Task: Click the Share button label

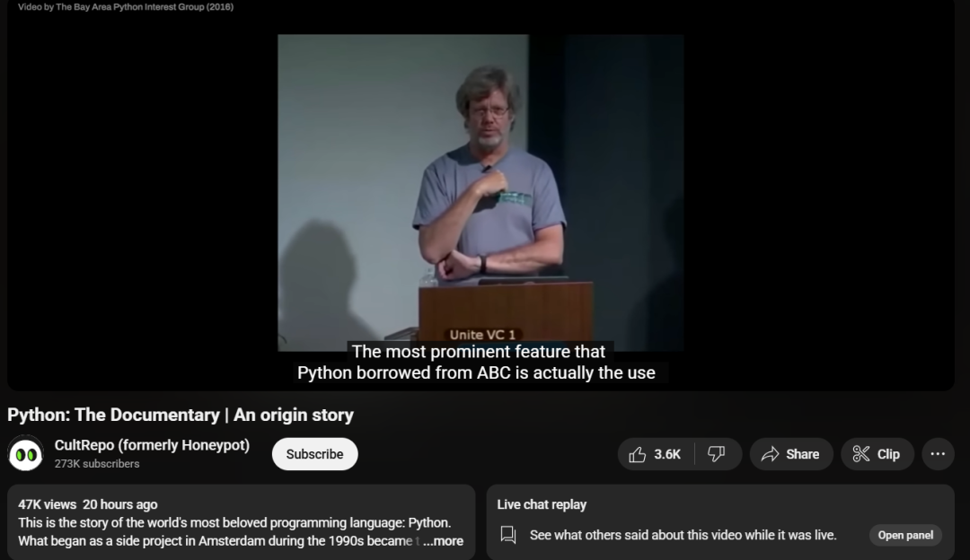Action: [x=802, y=454]
